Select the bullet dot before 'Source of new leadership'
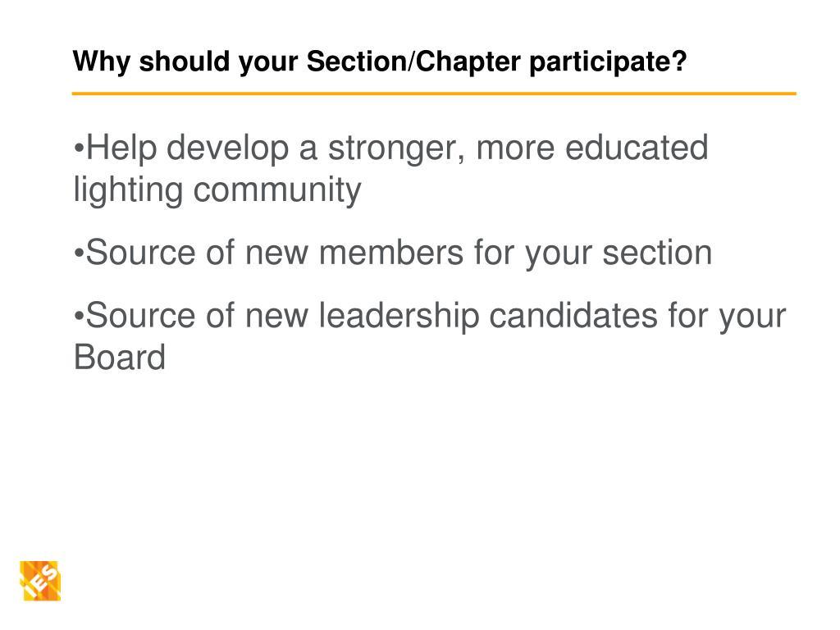The width and height of the screenshot is (840, 630). pyautogui.click(x=79, y=316)
